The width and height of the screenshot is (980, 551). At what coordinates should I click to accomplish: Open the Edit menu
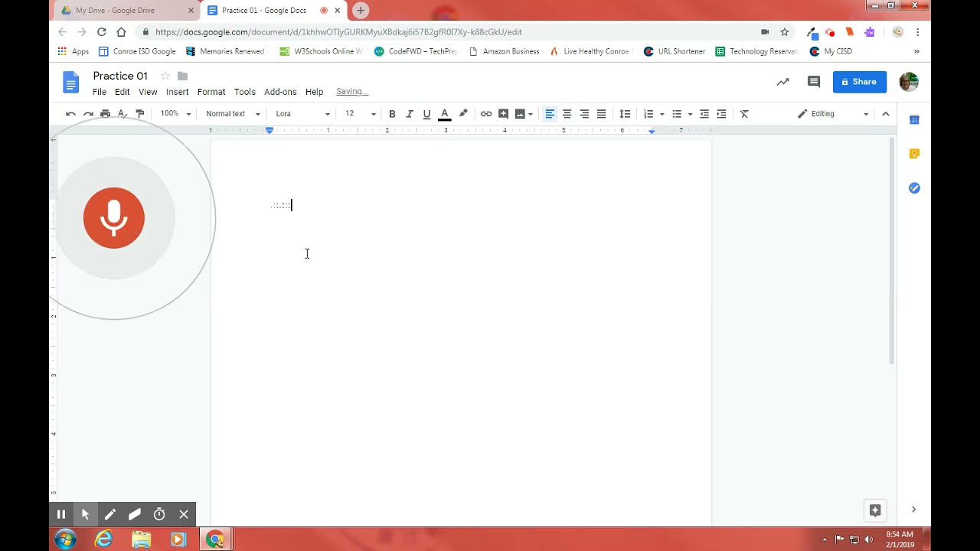[122, 92]
